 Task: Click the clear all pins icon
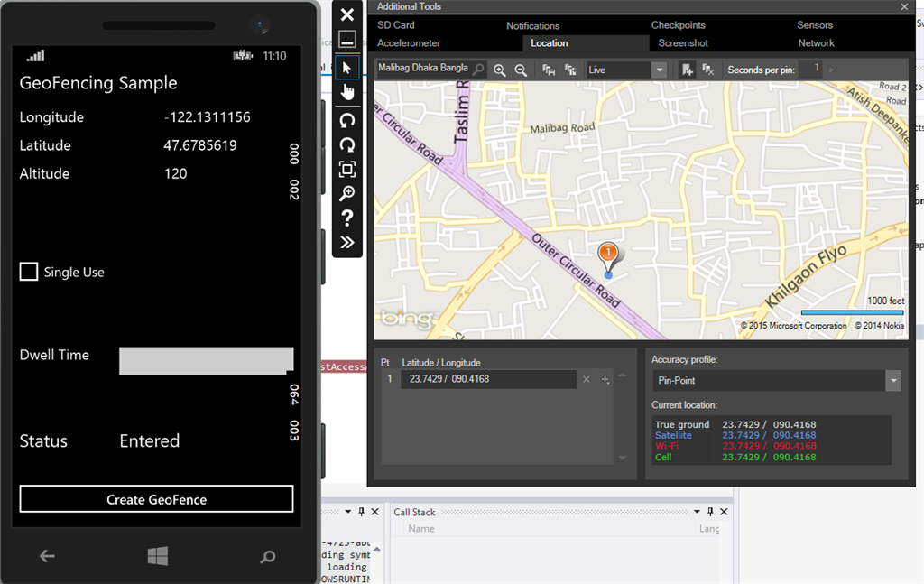point(708,70)
